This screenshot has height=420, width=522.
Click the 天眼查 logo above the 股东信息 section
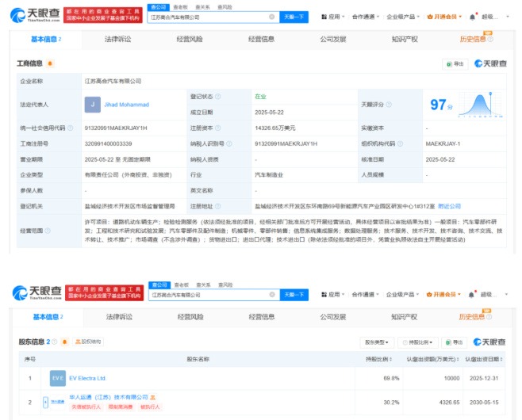37,292
